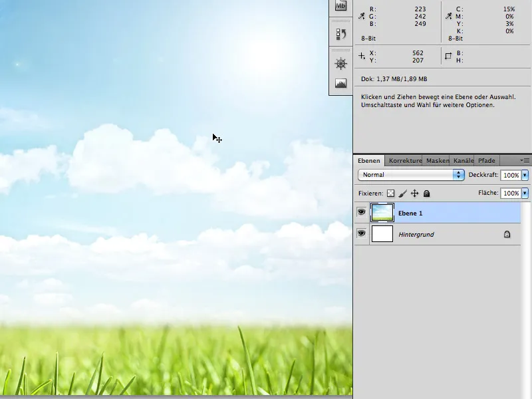Select the Ebenen tab

coord(369,160)
